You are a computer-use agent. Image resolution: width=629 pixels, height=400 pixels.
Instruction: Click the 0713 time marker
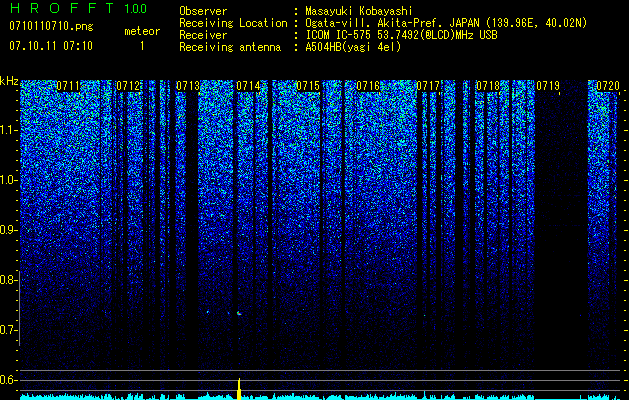pos(188,86)
